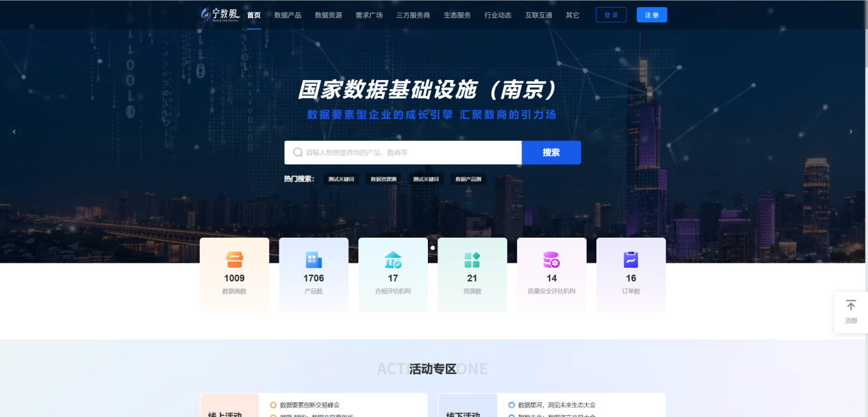The image size is (868, 417).
Task: Click the blue 注册 button
Action: 651,15
